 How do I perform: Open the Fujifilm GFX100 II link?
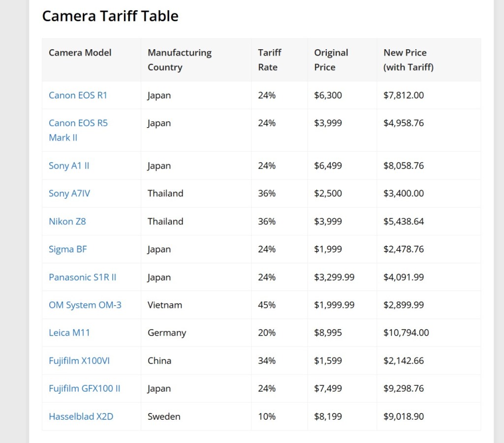click(84, 388)
